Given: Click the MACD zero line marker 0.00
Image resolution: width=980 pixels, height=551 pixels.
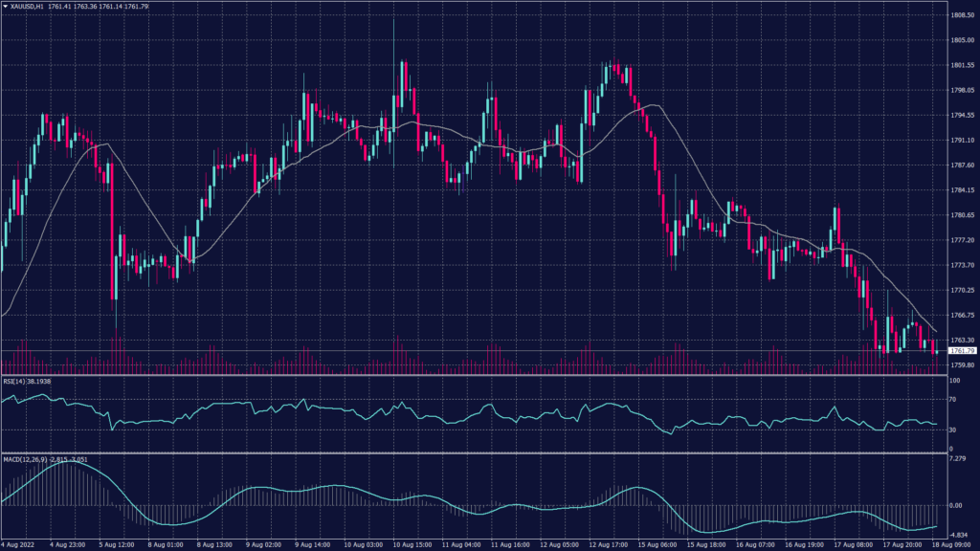Looking at the screenshot, I should 955,505.
